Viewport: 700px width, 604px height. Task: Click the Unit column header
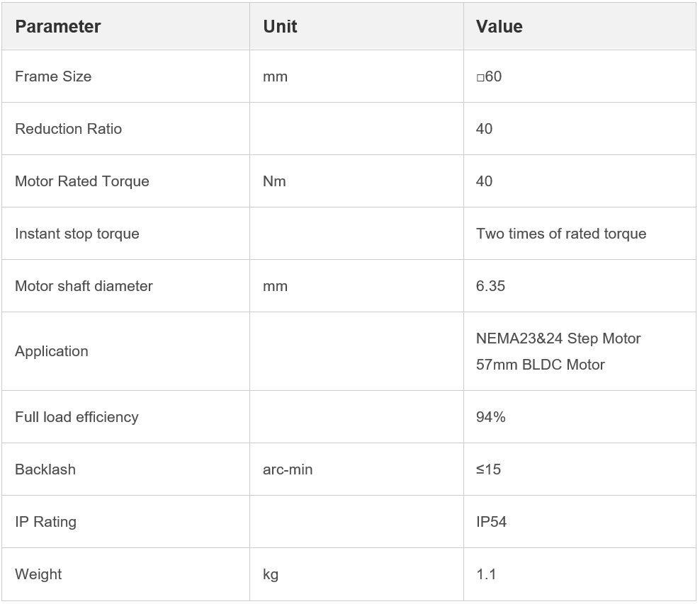280,27
